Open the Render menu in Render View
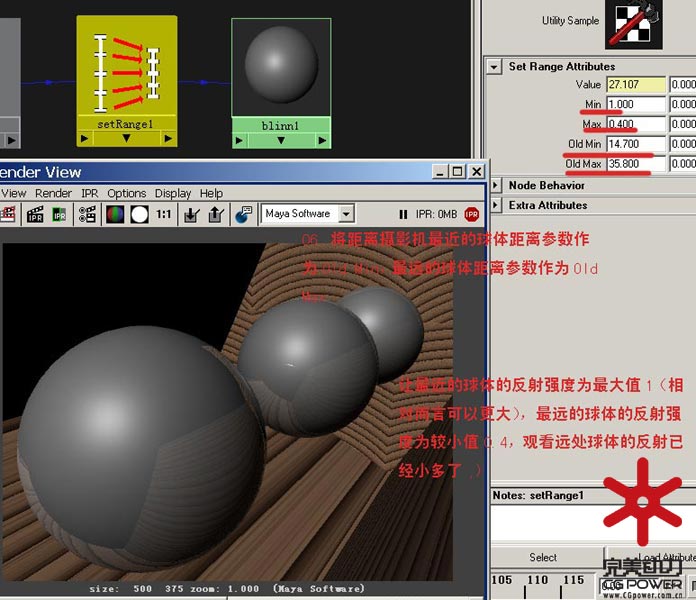The width and height of the screenshot is (696, 600). click(53, 193)
